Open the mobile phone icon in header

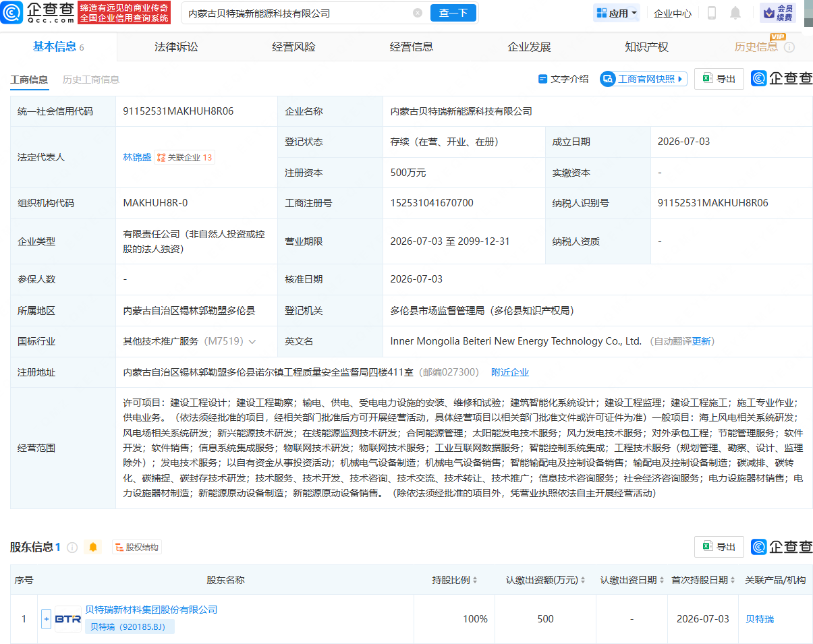pyautogui.click(x=712, y=13)
